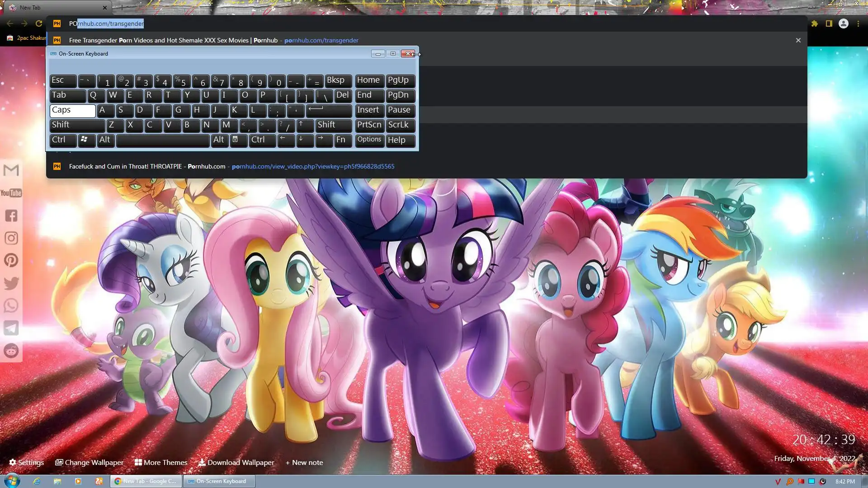Click the Facebook sidebar icon
Image resolution: width=868 pixels, height=488 pixels.
[11, 216]
